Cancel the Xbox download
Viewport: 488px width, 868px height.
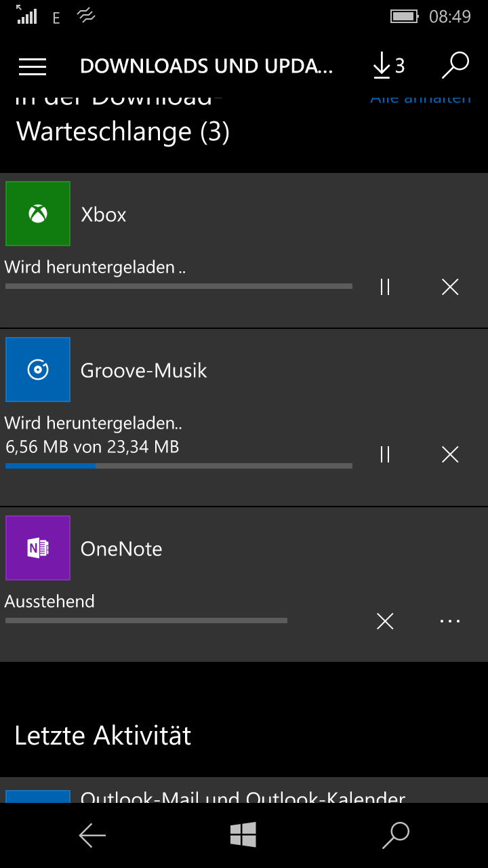click(450, 287)
